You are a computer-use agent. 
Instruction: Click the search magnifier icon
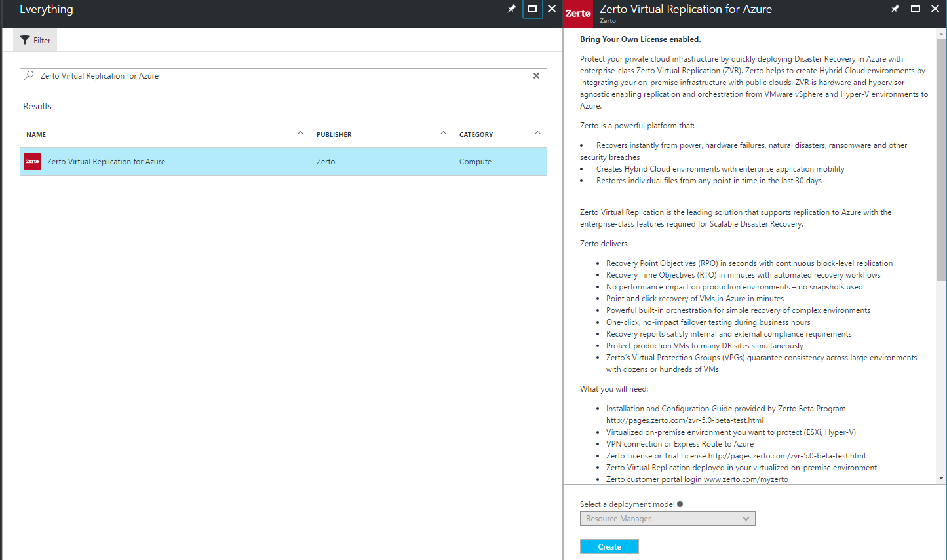[29, 75]
